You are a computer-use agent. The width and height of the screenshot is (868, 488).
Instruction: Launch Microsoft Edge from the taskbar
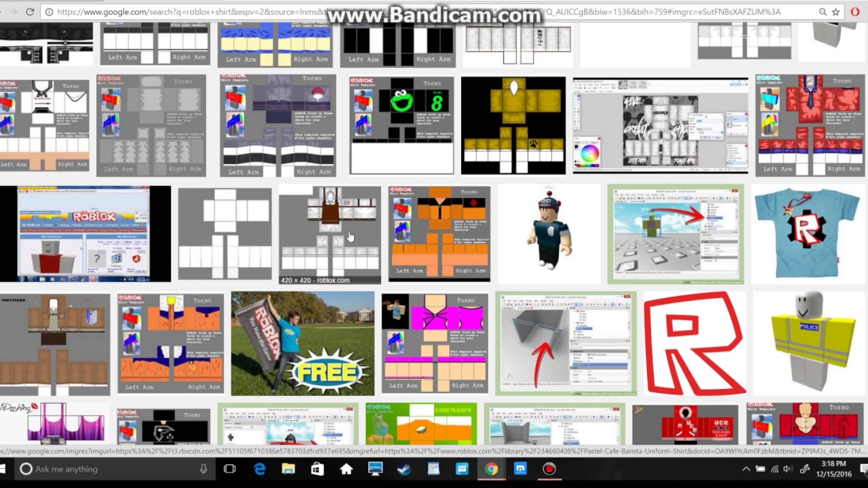click(x=260, y=469)
